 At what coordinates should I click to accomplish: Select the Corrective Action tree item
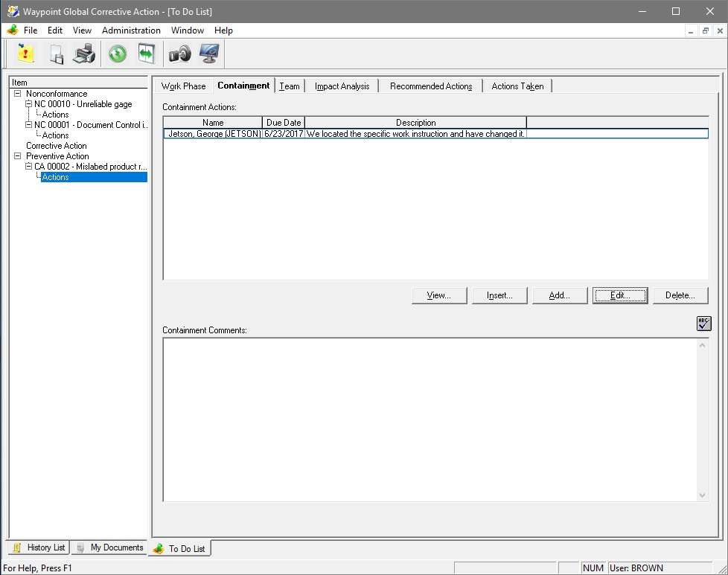point(56,146)
